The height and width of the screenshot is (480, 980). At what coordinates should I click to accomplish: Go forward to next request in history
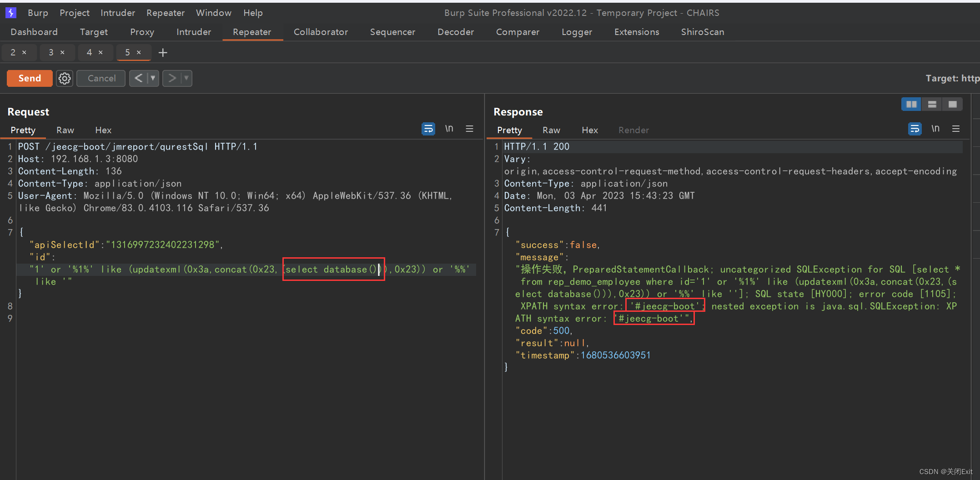pyautogui.click(x=172, y=78)
